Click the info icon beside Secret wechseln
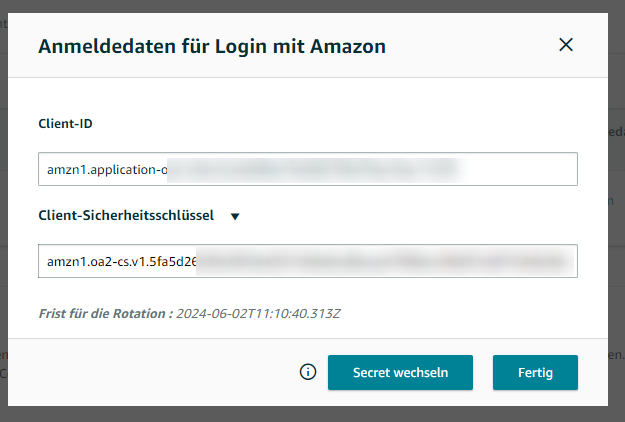This screenshot has width=625, height=422. 308,372
